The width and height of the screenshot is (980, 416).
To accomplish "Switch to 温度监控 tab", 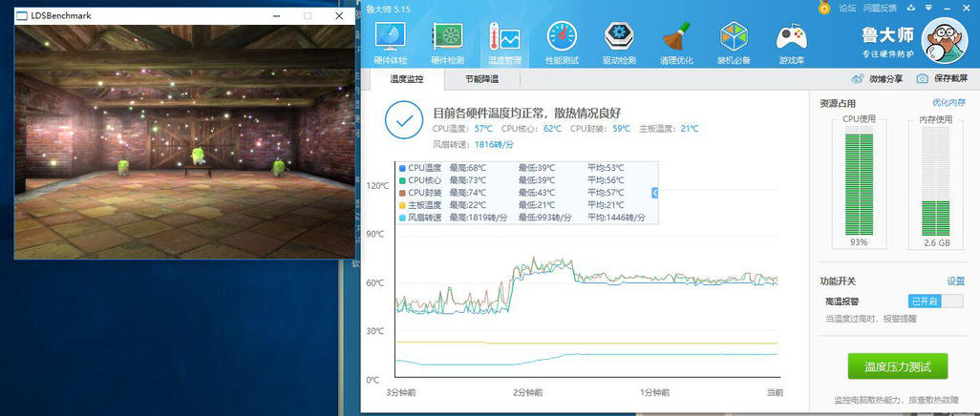I will (x=406, y=79).
